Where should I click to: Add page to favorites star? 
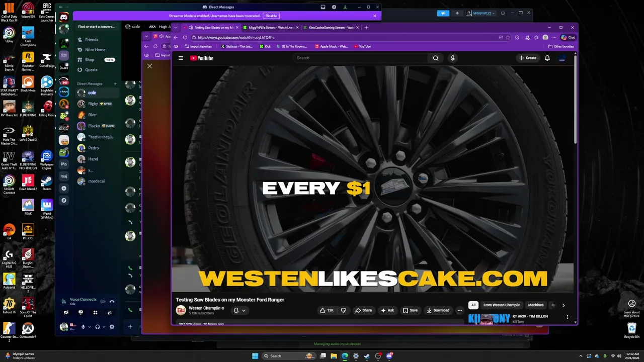508,37
